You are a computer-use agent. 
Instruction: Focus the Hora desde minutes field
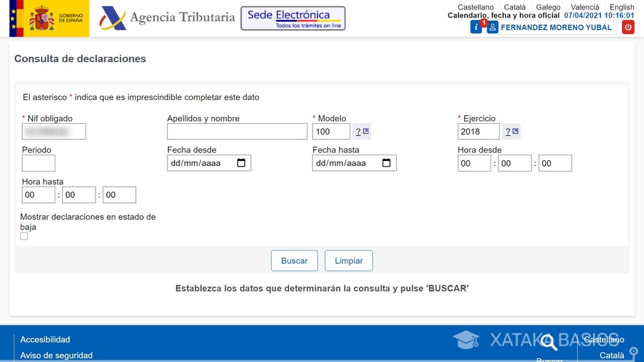pos(514,163)
